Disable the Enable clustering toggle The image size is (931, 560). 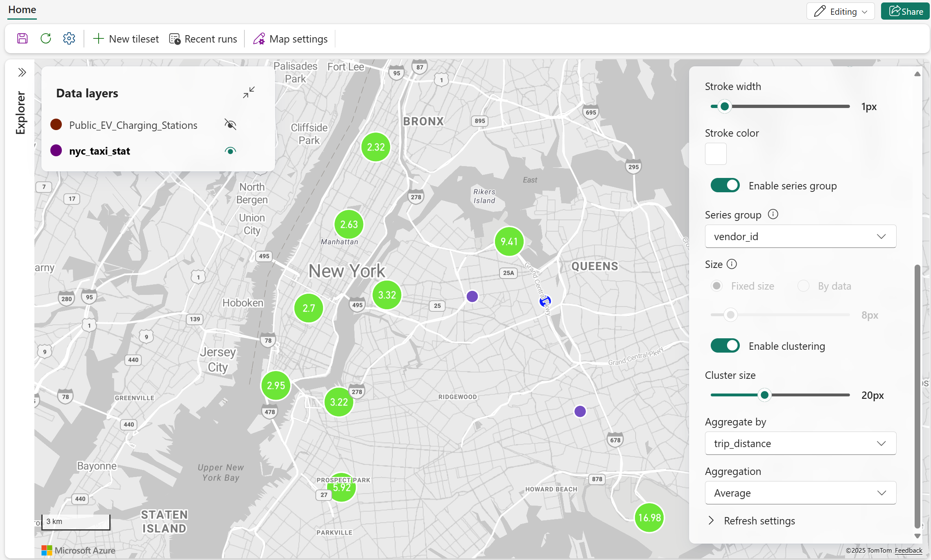725,346
